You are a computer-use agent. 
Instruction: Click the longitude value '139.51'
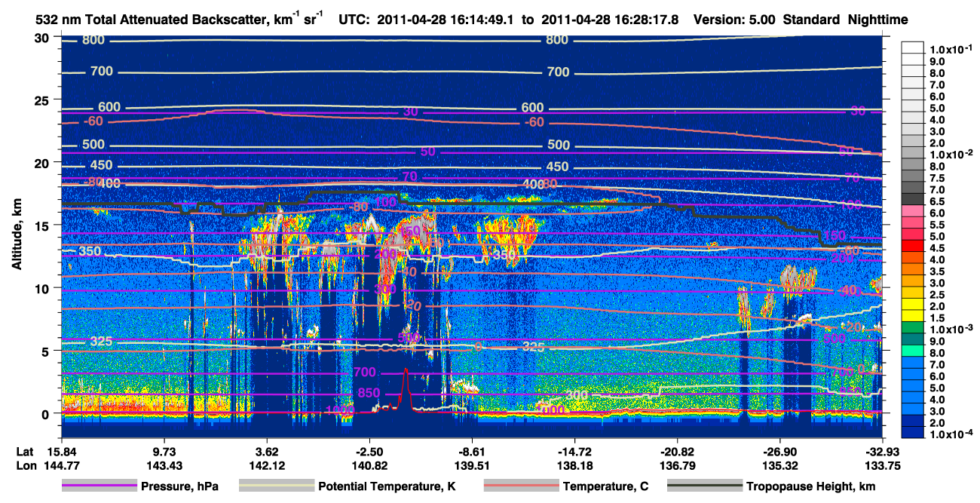[472, 465]
